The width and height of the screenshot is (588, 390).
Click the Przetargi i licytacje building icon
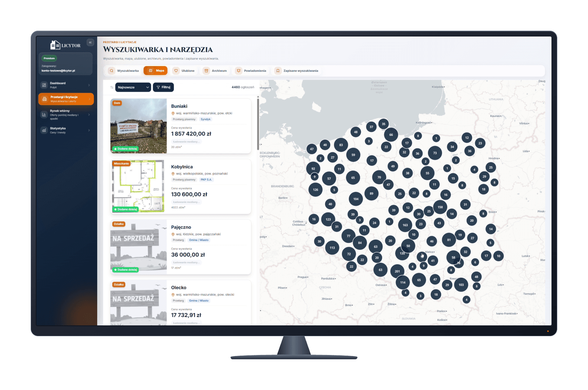click(44, 99)
